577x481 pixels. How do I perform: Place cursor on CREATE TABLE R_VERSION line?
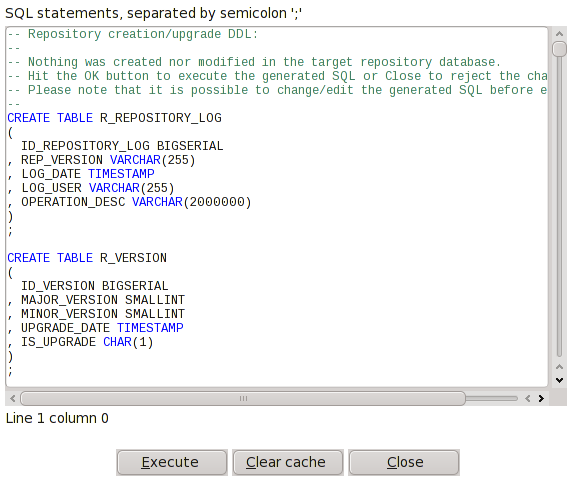pos(87,258)
